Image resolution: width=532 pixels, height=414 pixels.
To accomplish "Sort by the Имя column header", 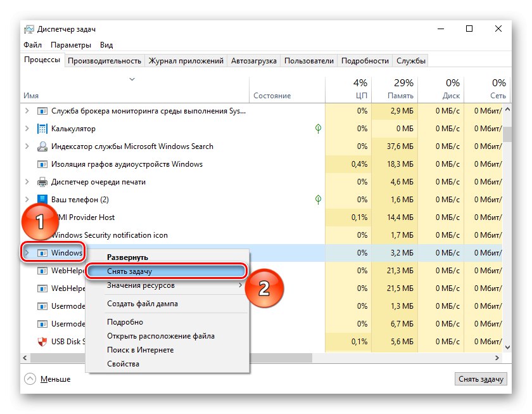I will coord(135,89).
